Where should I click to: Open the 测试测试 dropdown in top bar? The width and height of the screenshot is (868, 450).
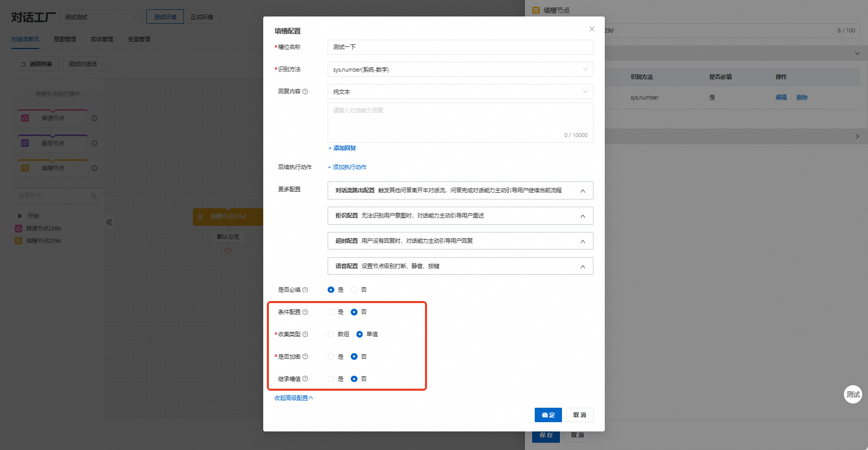point(101,17)
